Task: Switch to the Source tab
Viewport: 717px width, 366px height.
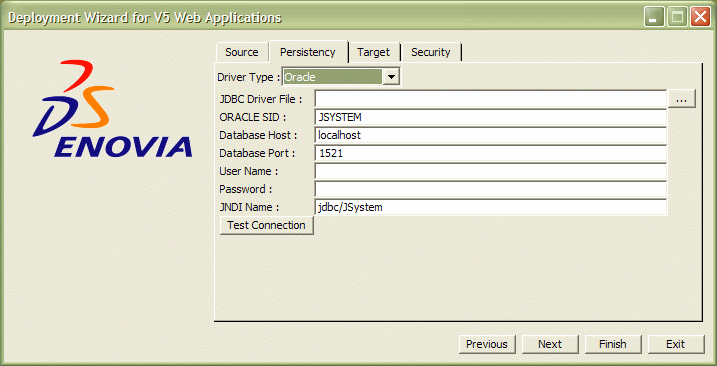Action: point(241,52)
